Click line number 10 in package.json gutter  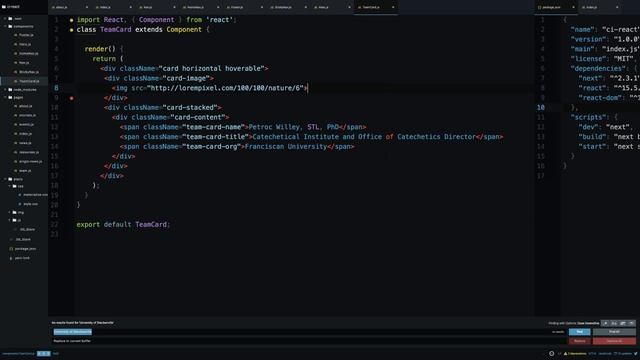(x=541, y=107)
